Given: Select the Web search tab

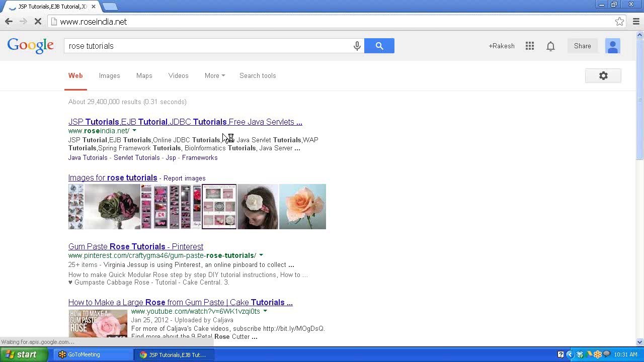Looking at the screenshot, I should pyautogui.click(x=75, y=75).
